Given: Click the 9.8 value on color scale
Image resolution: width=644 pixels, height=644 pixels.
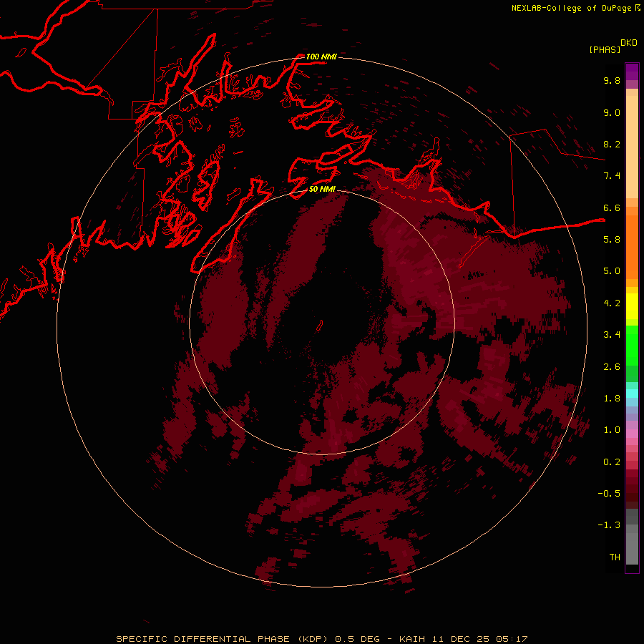Looking at the screenshot, I should pos(612,80).
